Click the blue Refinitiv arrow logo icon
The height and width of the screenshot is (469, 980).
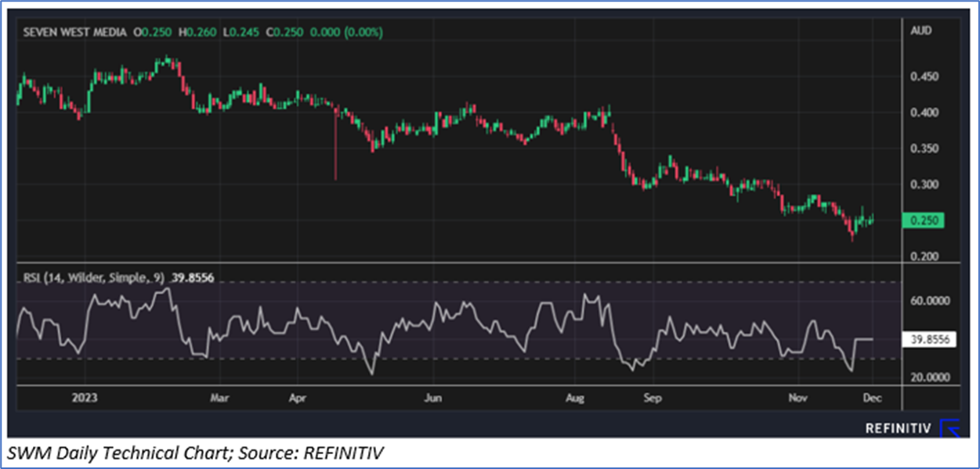[x=949, y=428]
